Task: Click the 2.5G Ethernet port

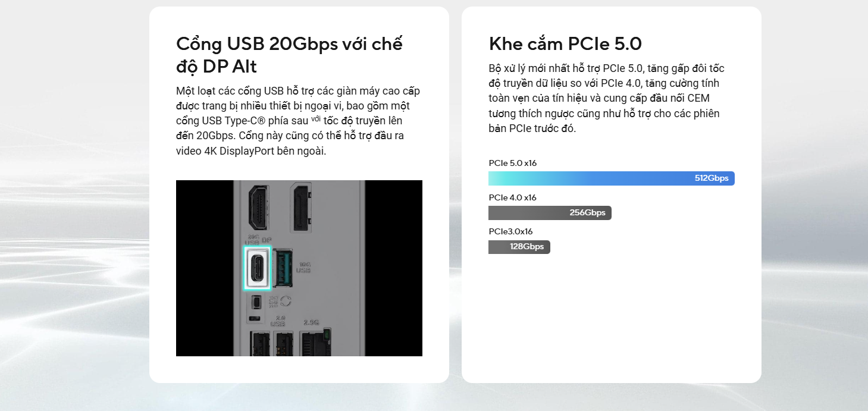Action: point(316,343)
